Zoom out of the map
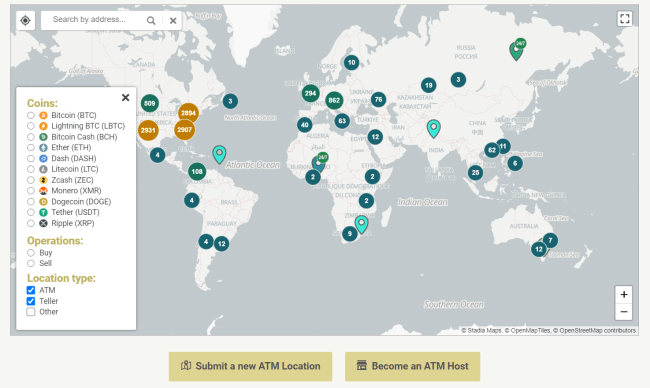Screen dimensions: 650x388 [623, 311]
